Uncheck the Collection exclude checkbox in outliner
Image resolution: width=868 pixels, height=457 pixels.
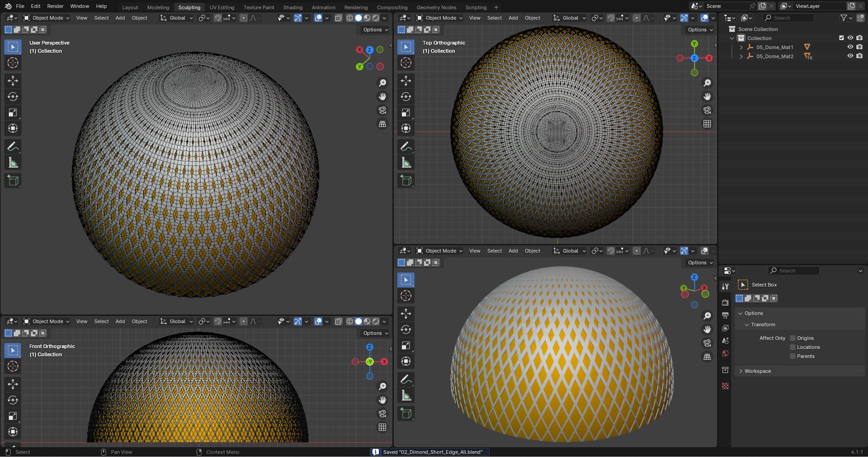(841, 38)
